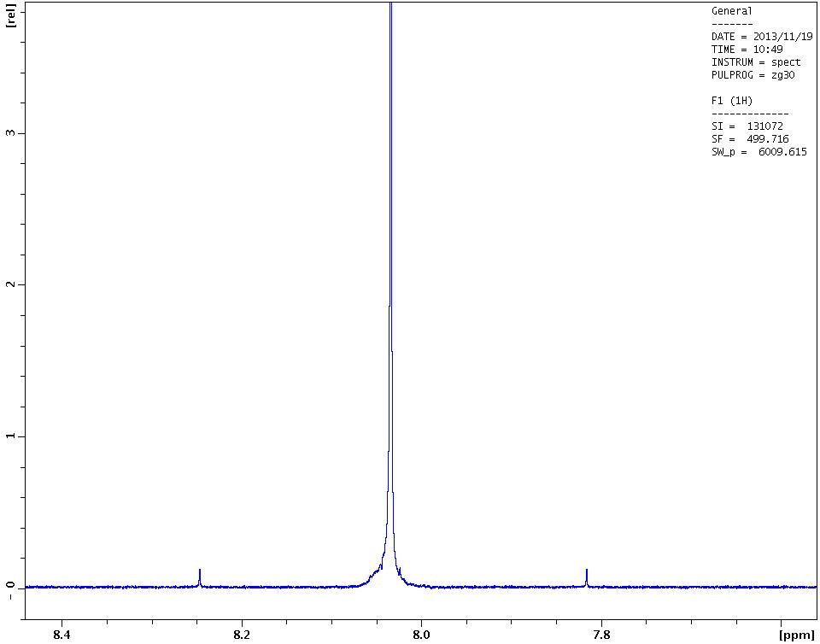
Task: Click the DATE = 2013/11/19 parameter line
Action: tap(762, 37)
